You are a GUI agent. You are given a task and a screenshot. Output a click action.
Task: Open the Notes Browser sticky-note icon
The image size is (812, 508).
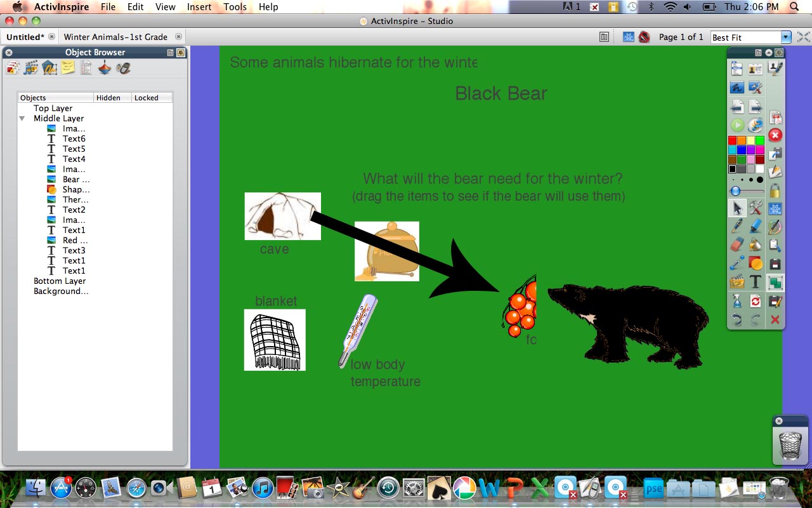pyautogui.click(x=67, y=67)
